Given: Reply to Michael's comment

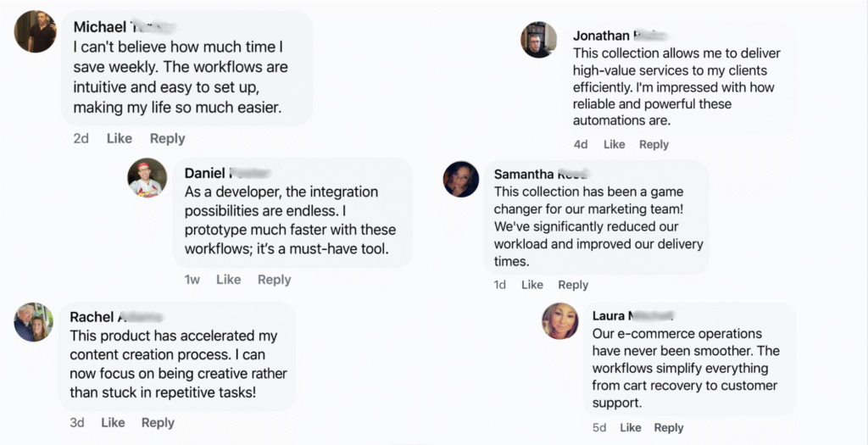Looking at the screenshot, I should click(167, 138).
